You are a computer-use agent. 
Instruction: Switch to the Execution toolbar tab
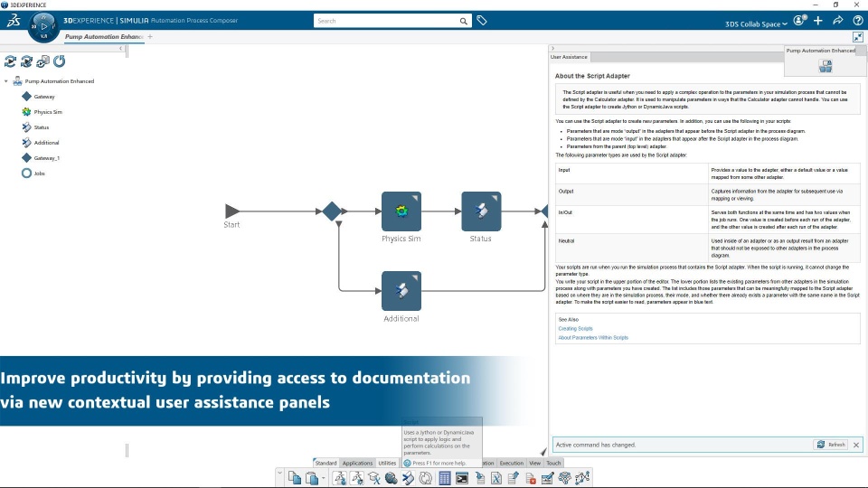(x=511, y=463)
